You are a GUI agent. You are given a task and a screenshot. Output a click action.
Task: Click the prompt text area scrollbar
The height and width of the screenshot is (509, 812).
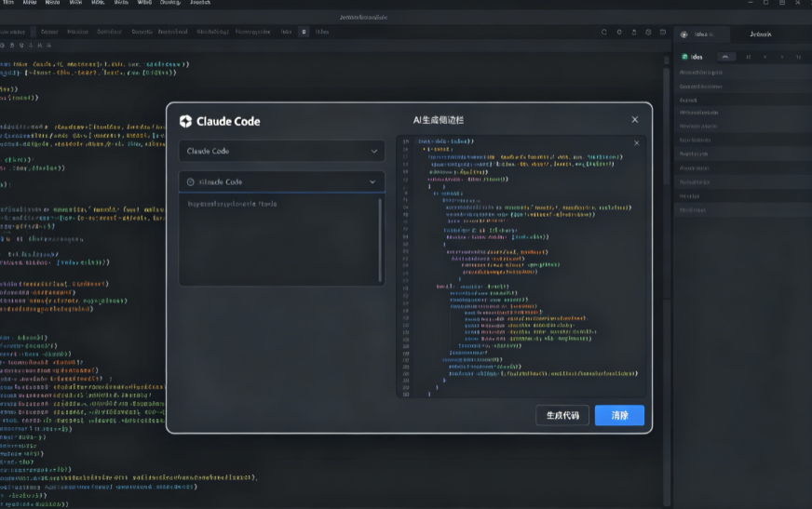[381, 239]
